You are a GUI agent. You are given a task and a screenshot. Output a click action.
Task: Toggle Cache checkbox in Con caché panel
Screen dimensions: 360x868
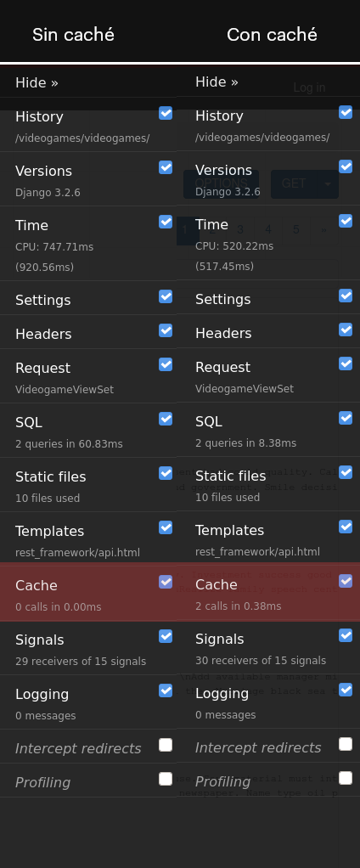pos(346,581)
